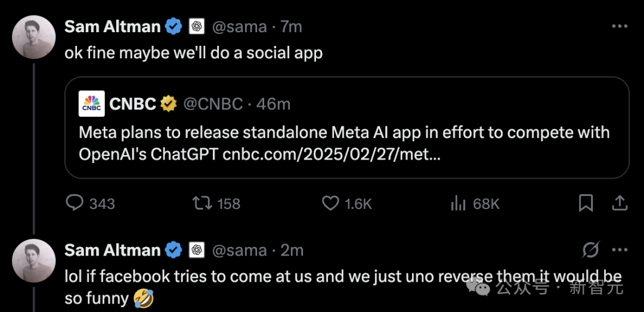
Task: Click Sam Altman's avatar on first tweet
Action: (34, 37)
